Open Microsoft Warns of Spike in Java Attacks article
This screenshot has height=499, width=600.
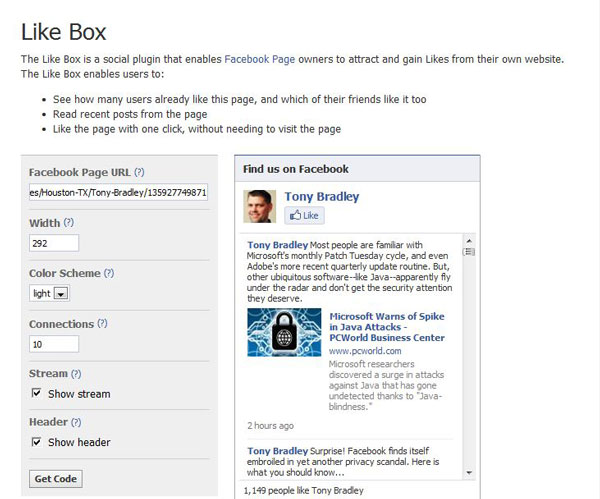(x=387, y=327)
